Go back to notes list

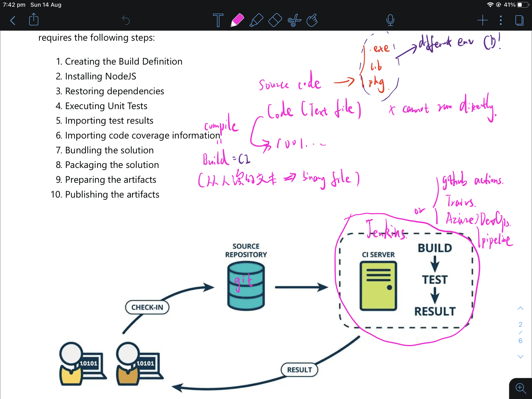pyautogui.click(x=13, y=20)
